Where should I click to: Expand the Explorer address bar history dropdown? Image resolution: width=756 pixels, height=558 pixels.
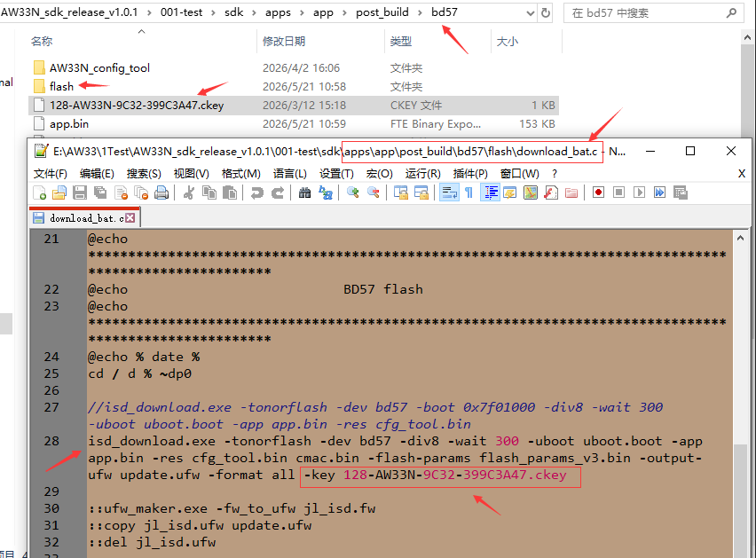[x=531, y=13]
